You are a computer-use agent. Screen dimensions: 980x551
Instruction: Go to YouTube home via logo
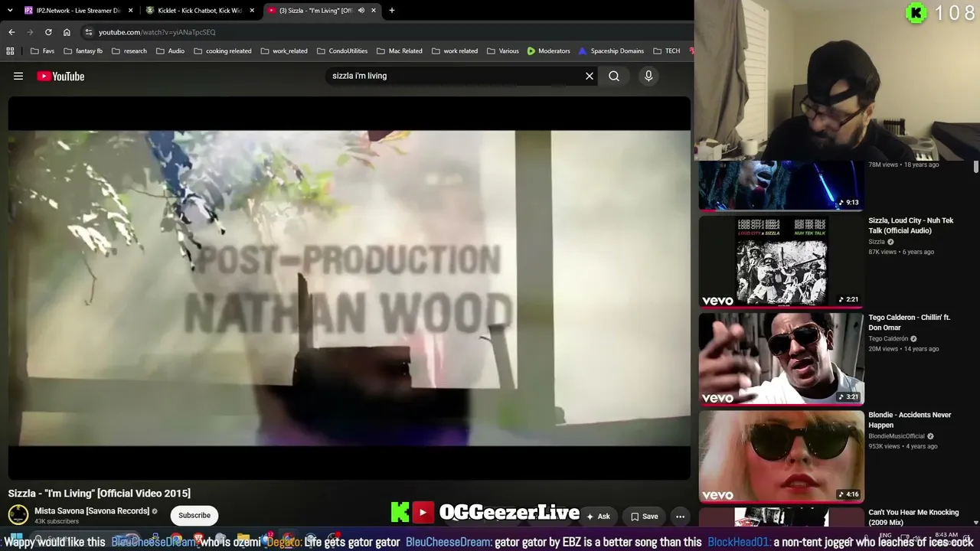(x=60, y=76)
